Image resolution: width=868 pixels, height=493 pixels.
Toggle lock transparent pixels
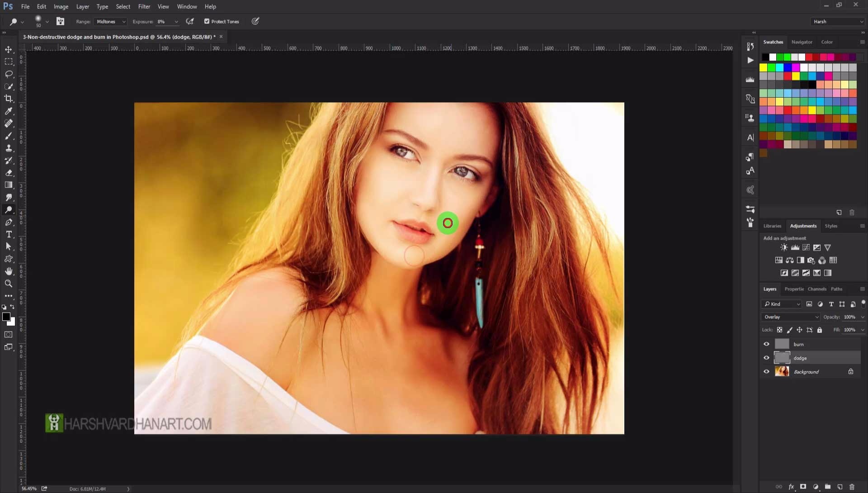pos(779,330)
